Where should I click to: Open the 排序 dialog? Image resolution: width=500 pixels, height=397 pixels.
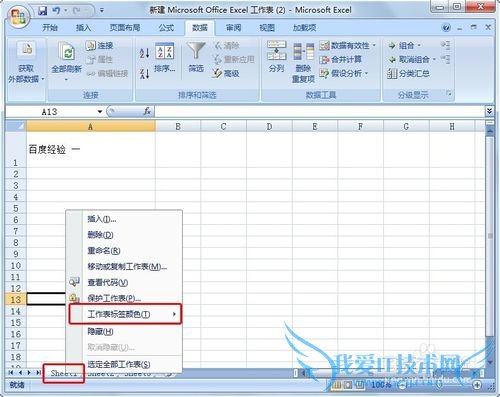[x=165, y=57]
